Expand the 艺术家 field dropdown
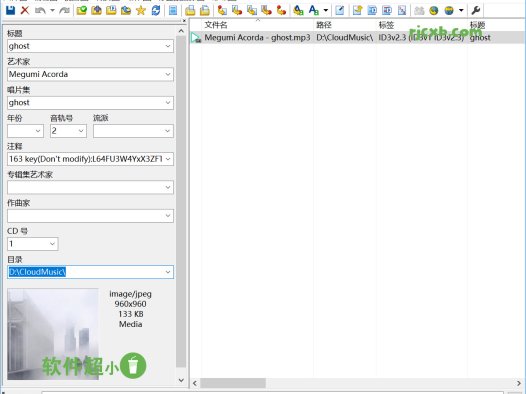 point(168,74)
